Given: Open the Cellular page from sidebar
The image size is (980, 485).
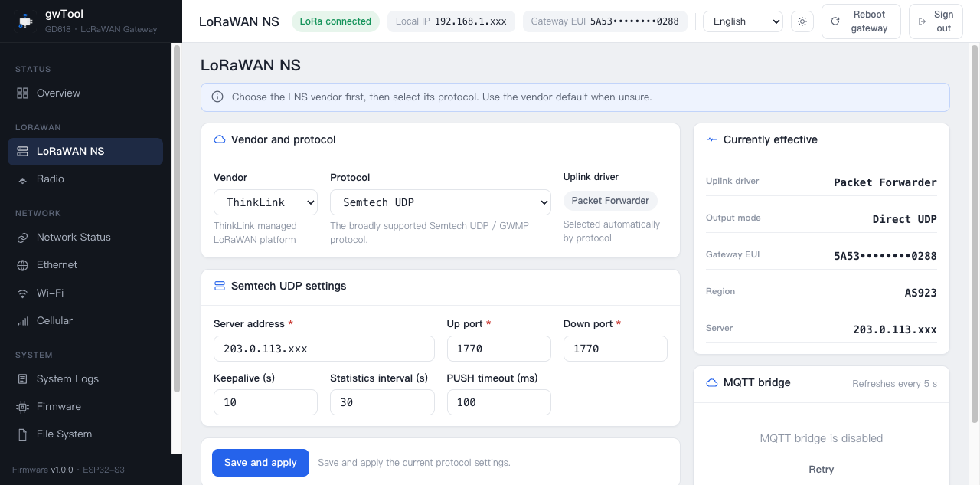Looking at the screenshot, I should pyautogui.click(x=85, y=320).
